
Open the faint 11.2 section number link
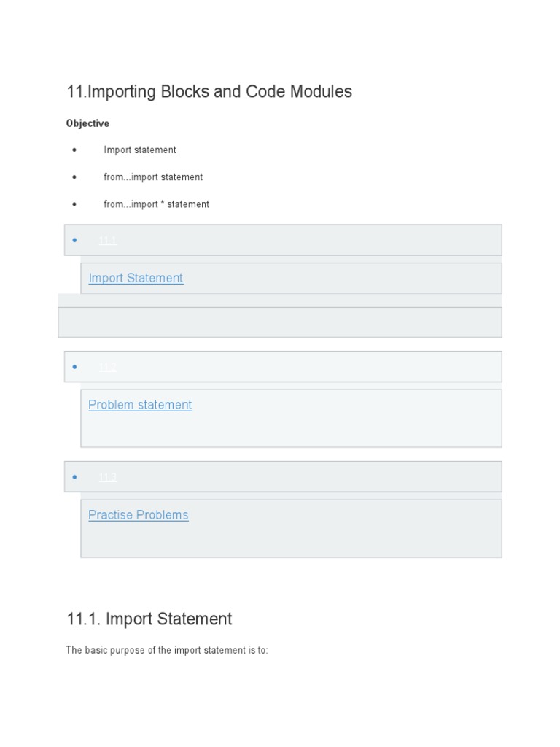[107, 367]
